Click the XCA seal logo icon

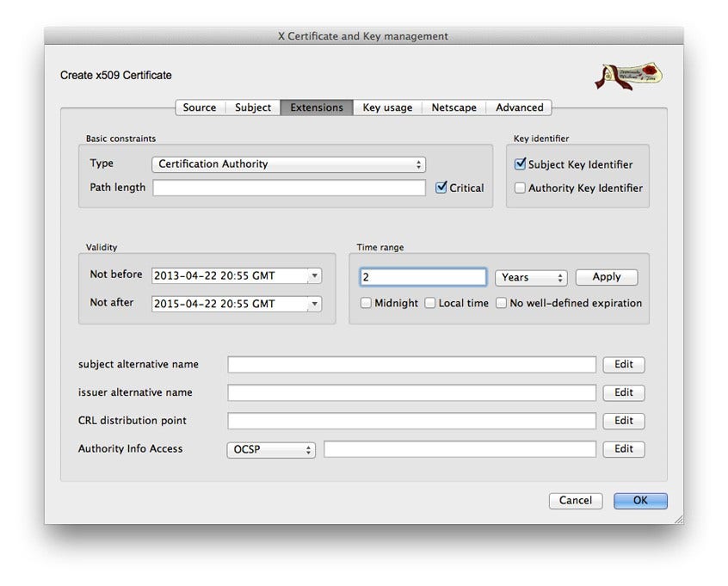point(627,75)
